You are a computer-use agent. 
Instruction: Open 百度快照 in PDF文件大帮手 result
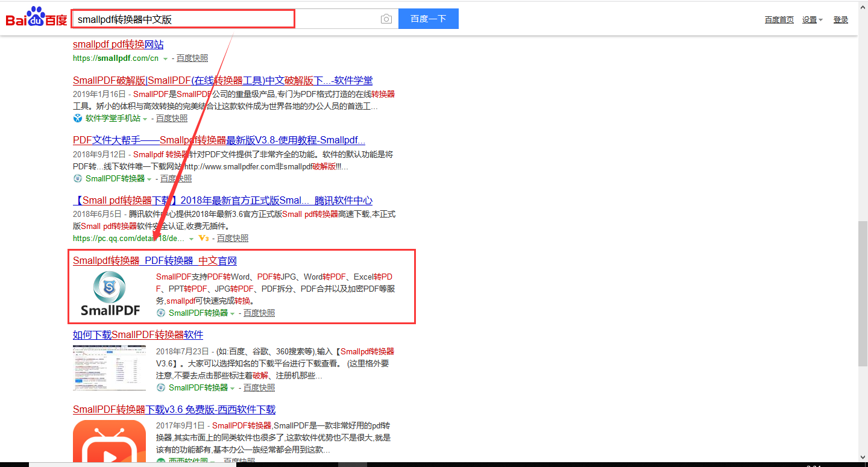click(176, 179)
